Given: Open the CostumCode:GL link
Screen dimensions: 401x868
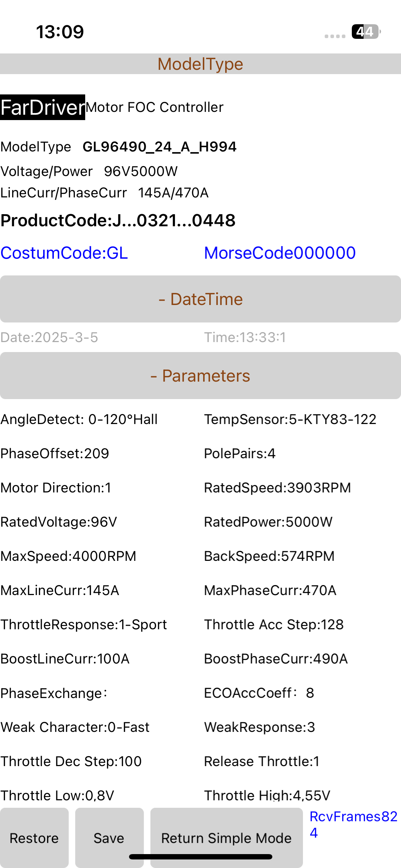Looking at the screenshot, I should point(64,253).
